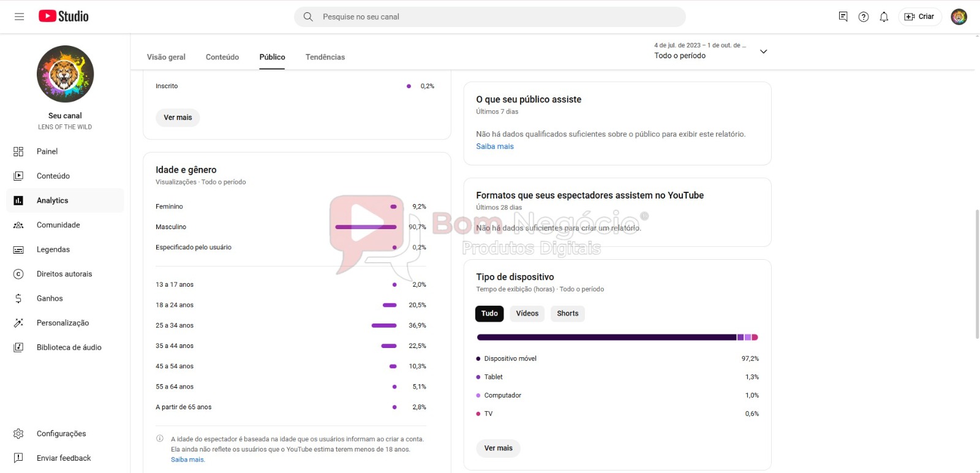The width and height of the screenshot is (980, 473).
Task: Go to Ganhos in sidebar
Action: [50, 298]
